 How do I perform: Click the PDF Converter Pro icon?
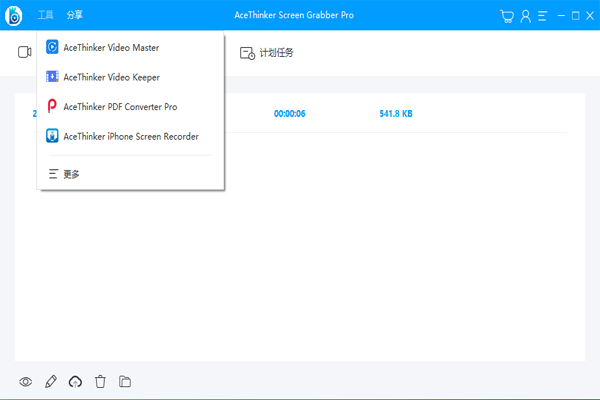coord(52,106)
